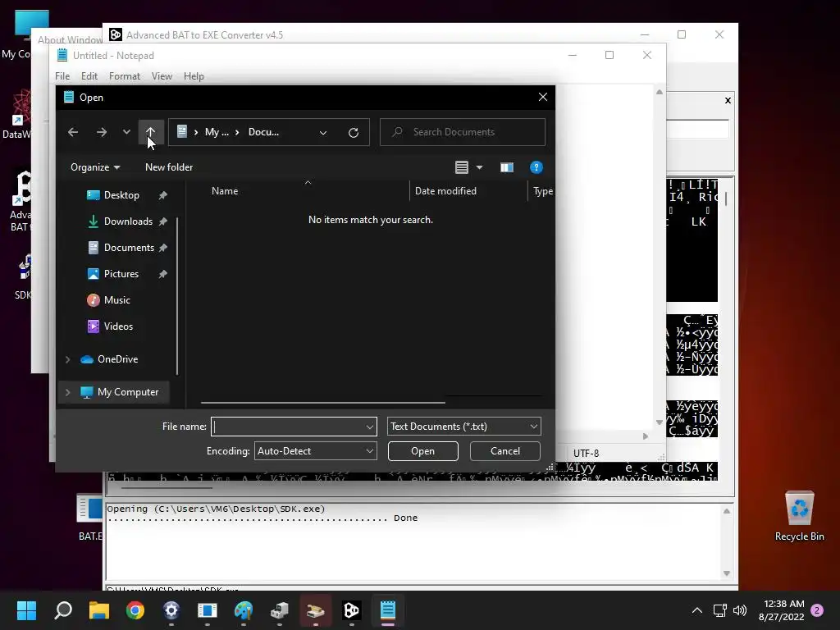Switch to Advanced BAT to EXE Converter taskbar icon

tap(351, 610)
